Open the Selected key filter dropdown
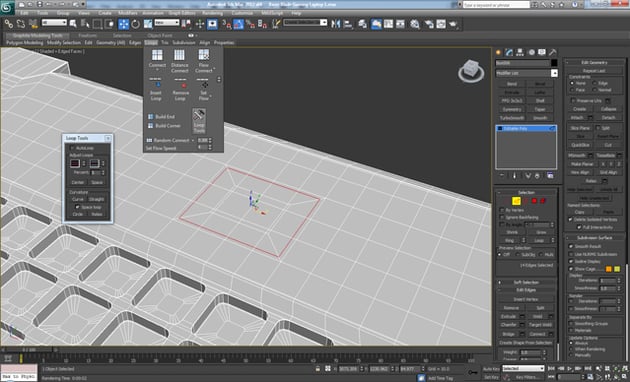This screenshot has height=382, width=630. click(x=523, y=368)
